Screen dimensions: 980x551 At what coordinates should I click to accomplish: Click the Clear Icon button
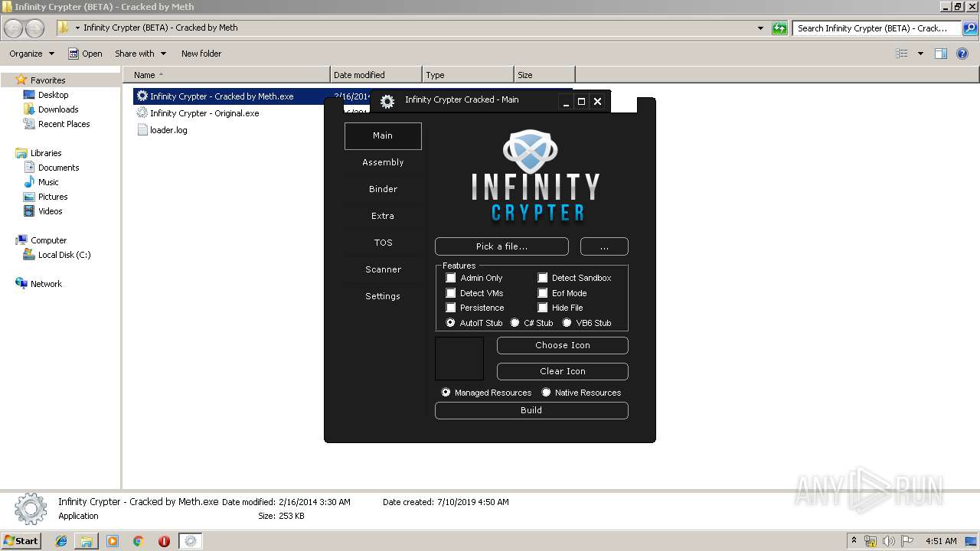point(563,371)
